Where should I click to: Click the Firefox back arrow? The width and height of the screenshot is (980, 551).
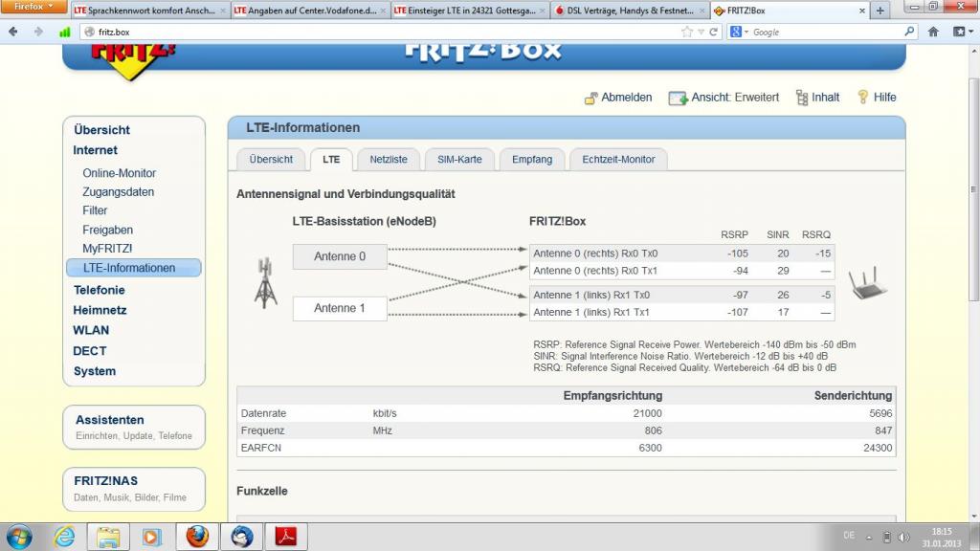point(13,32)
